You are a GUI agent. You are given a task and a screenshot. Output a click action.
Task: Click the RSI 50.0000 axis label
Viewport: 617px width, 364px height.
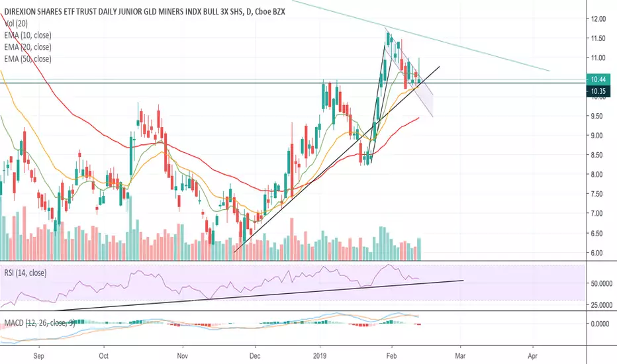(601, 284)
